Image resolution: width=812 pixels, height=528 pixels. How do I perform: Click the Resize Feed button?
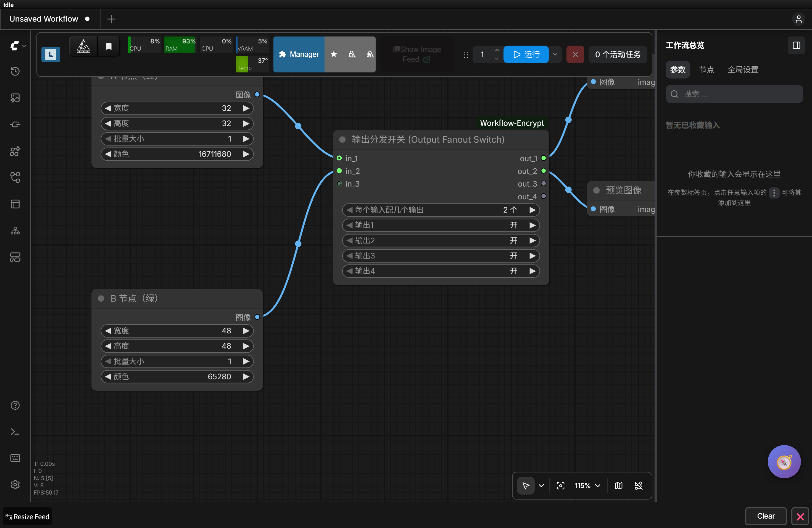pyautogui.click(x=27, y=516)
